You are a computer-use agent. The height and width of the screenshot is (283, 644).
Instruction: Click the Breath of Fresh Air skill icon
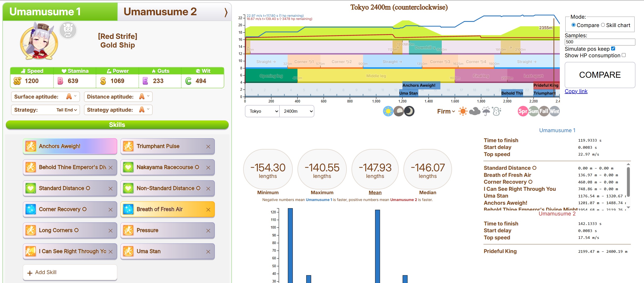pyautogui.click(x=128, y=209)
